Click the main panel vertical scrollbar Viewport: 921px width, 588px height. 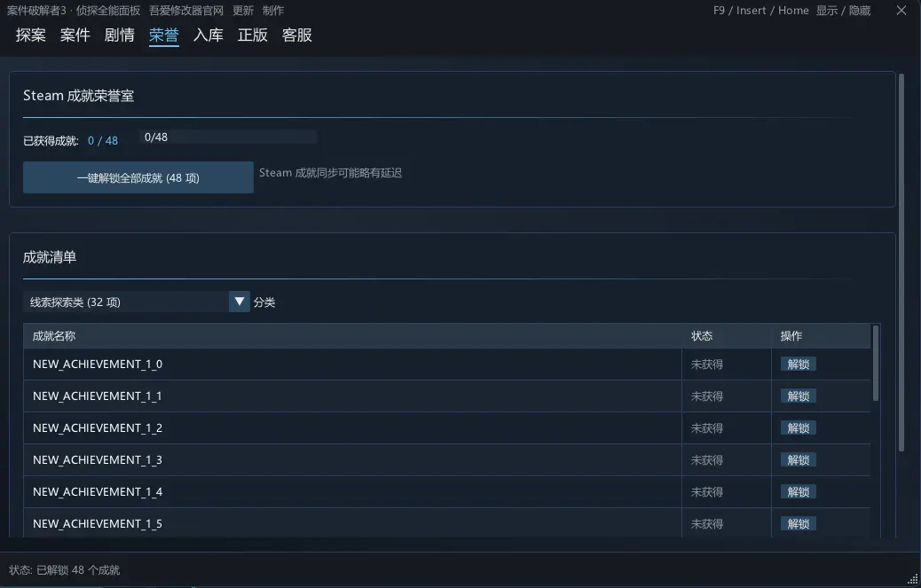pos(901,263)
